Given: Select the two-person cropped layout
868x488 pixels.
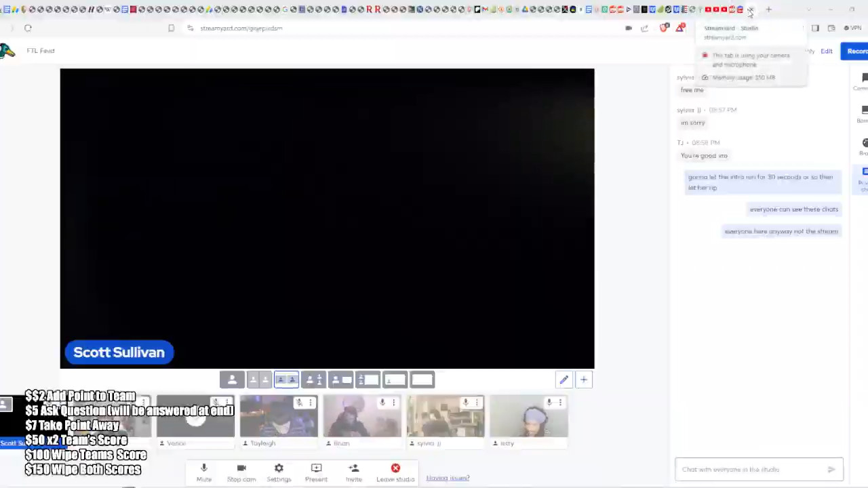Looking at the screenshot, I should tap(259, 380).
